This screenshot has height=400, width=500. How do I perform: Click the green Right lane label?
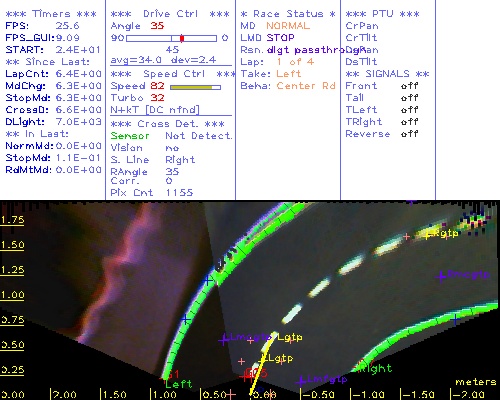[x=375, y=368]
